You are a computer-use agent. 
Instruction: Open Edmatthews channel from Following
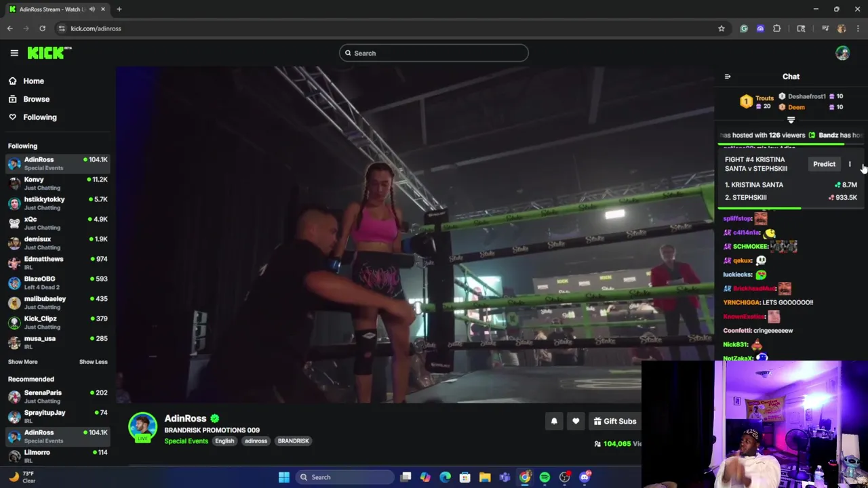[x=58, y=263]
